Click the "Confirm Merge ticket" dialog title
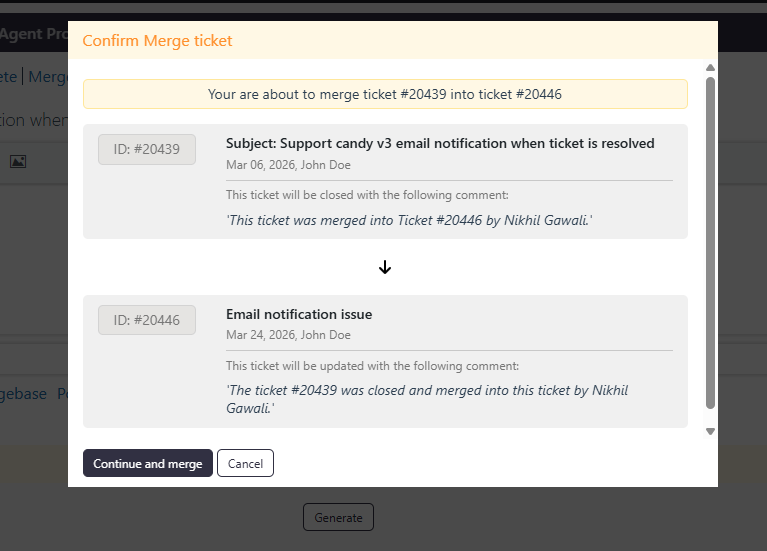The height and width of the screenshot is (551, 767). 157,41
